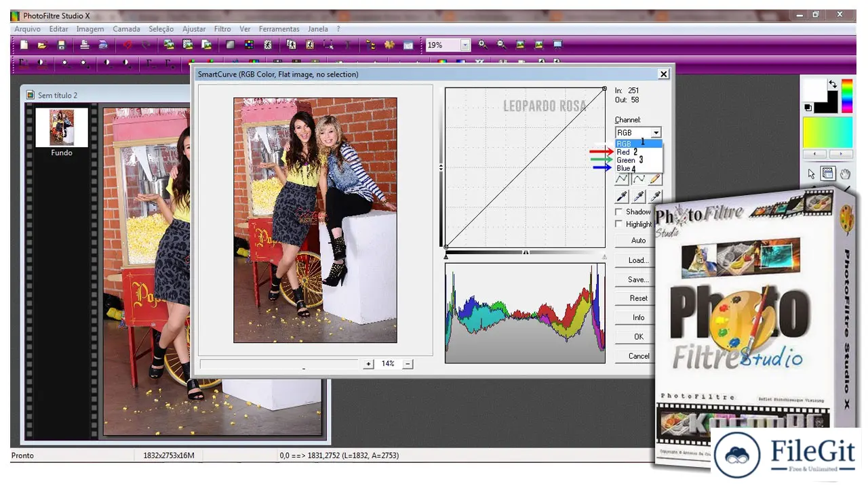Open the Ferramentas menu

(x=279, y=29)
